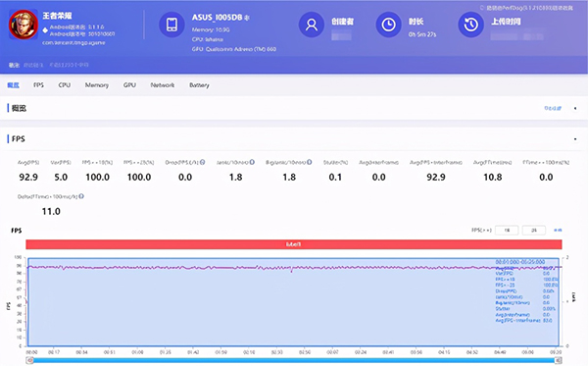Image resolution: width=588 pixels, height=366 pixels.
Task: Switch to the CPU tab
Action: pos(65,85)
